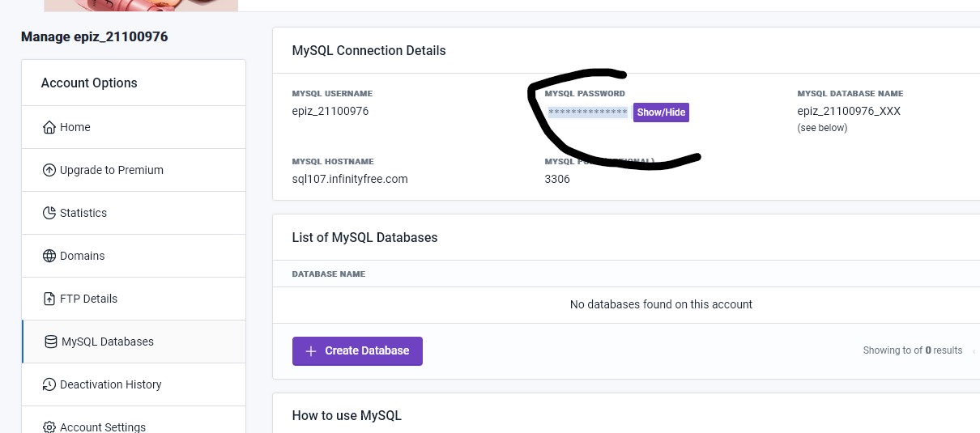Click the sql107.infinityfree.com hostname text

pyautogui.click(x=350, y=179)
